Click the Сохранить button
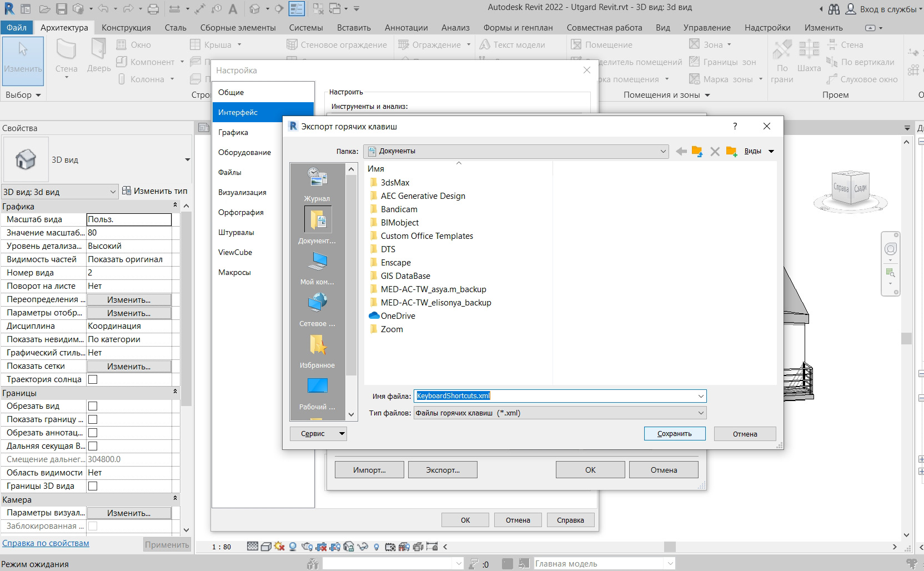Viewport: 924px width, 571px height. pos(675,433)
